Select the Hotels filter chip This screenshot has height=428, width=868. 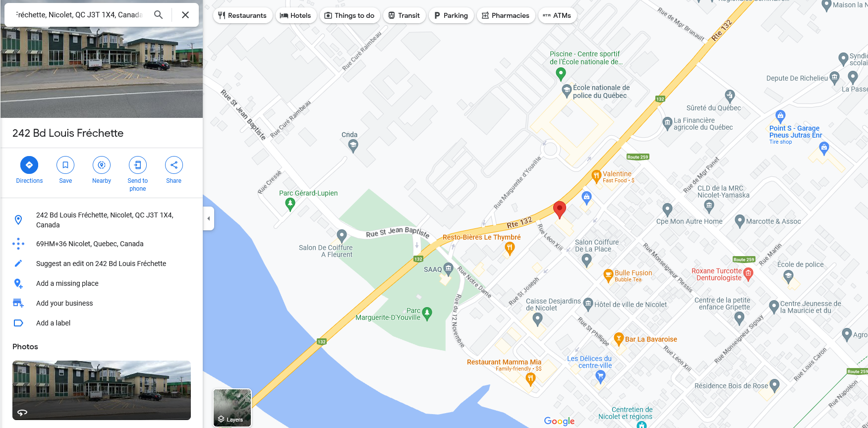point(295,15)
